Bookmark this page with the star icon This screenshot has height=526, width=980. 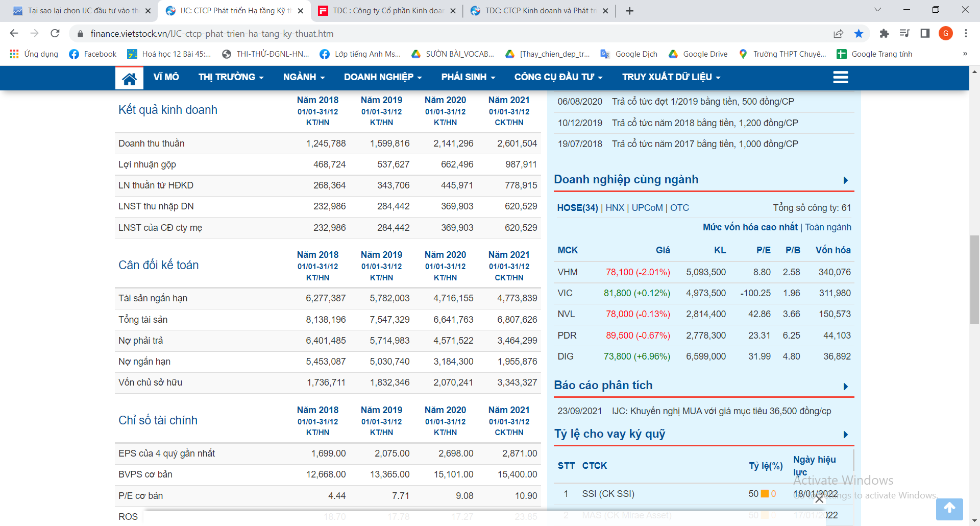(x=859, y=34)
